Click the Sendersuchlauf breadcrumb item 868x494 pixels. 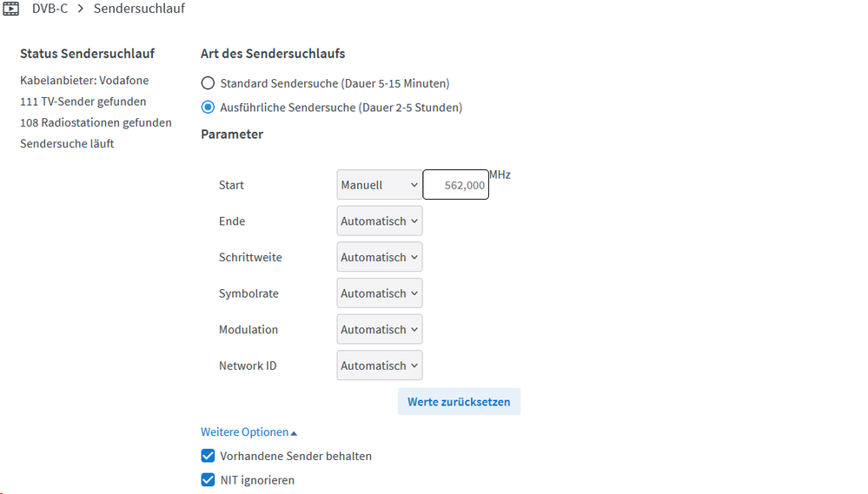pos(139,9)
